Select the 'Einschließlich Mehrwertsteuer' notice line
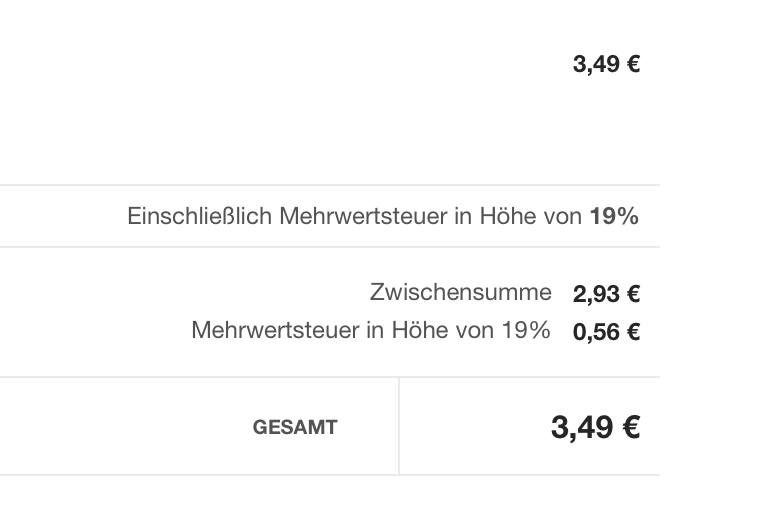This screenshot has height=506, width=774. 383,216
